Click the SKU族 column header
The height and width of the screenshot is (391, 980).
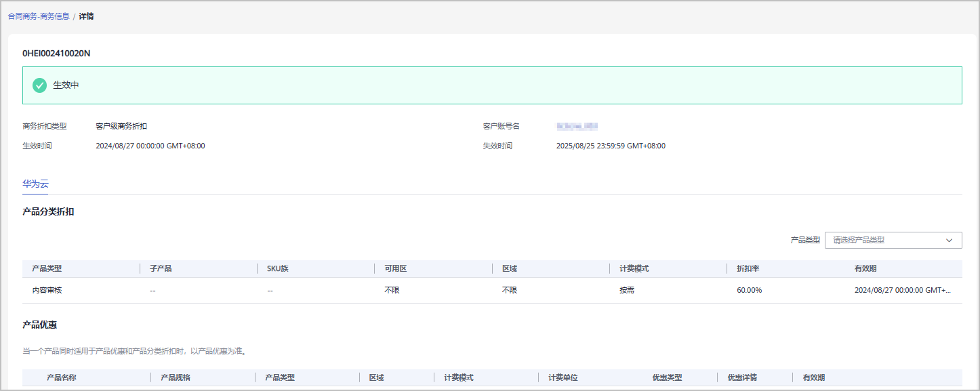point(278,269)
